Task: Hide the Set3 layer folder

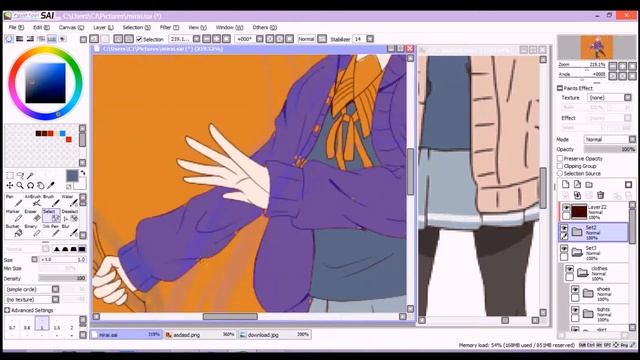Action: tap(564, 248)
